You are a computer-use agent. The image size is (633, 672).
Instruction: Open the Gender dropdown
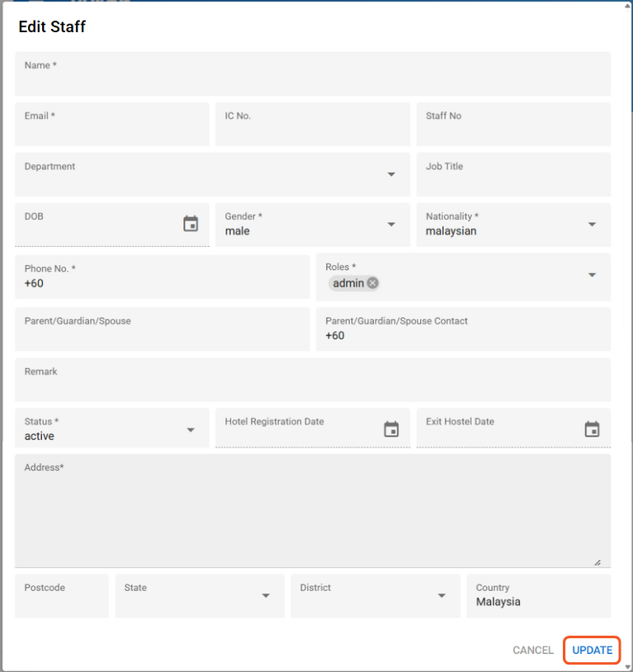[x=391, y=225]
